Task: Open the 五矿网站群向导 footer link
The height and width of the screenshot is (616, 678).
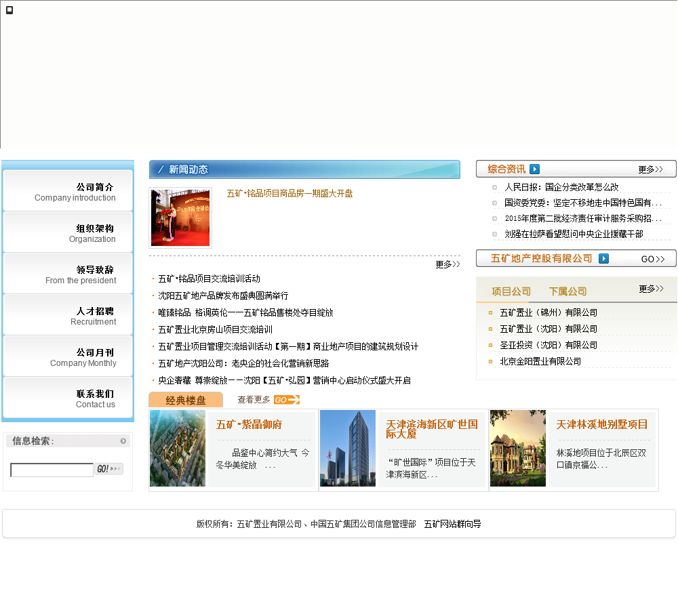Action: pos(452,524)
